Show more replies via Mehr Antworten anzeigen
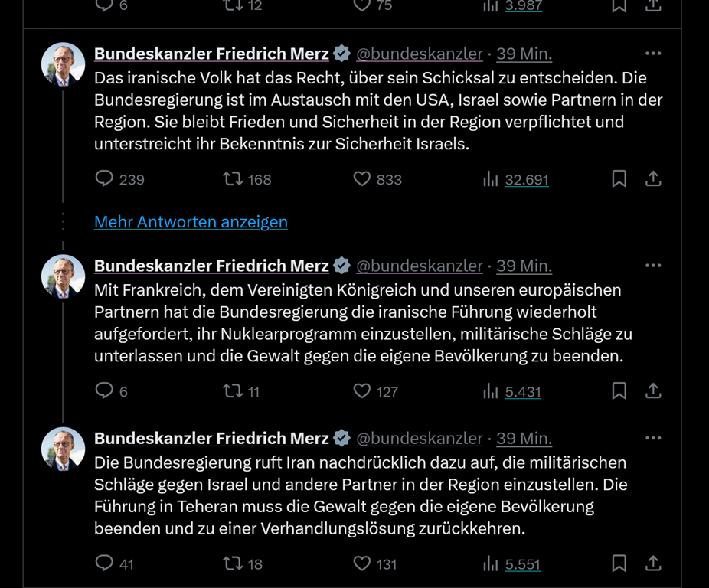This screenshot has height=588, width=709. click(x=191, y=221)
